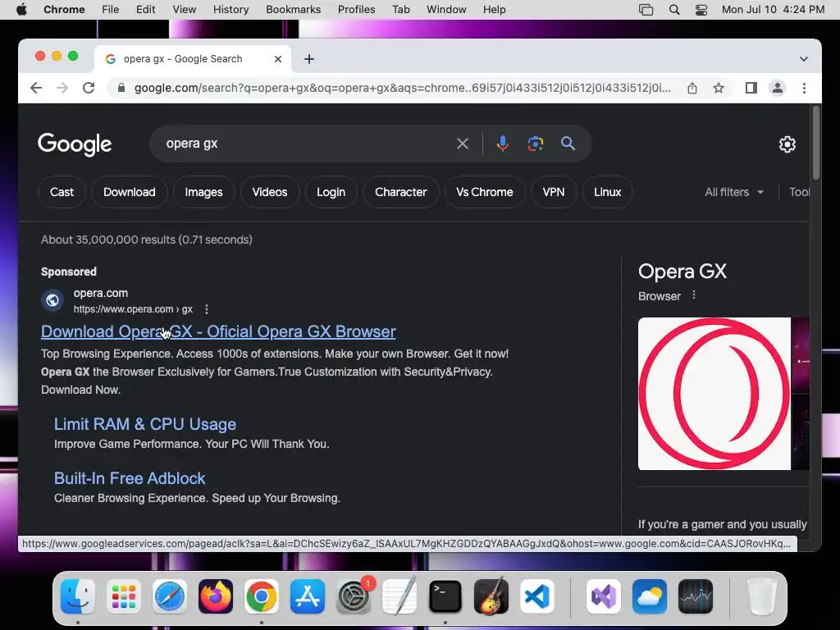Open the address bar URL
The width and height of the screenshot is (840, 630).
pos(402,88)
